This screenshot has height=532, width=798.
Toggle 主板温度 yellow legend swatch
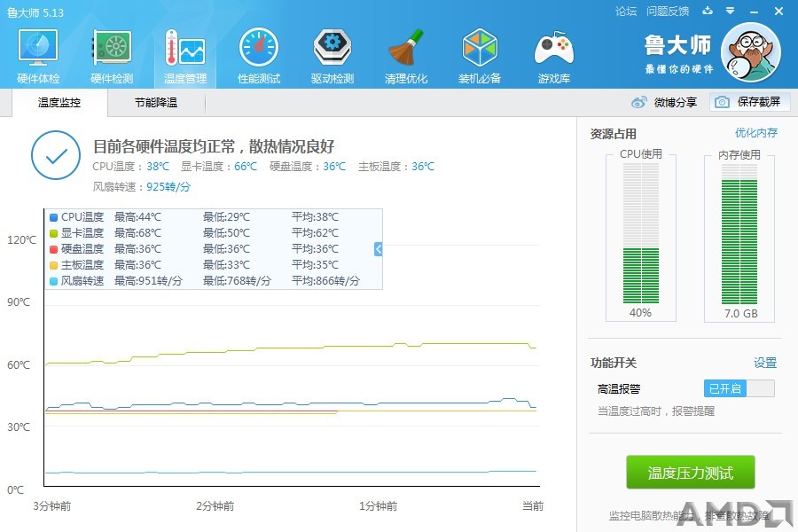click(53, 265)
